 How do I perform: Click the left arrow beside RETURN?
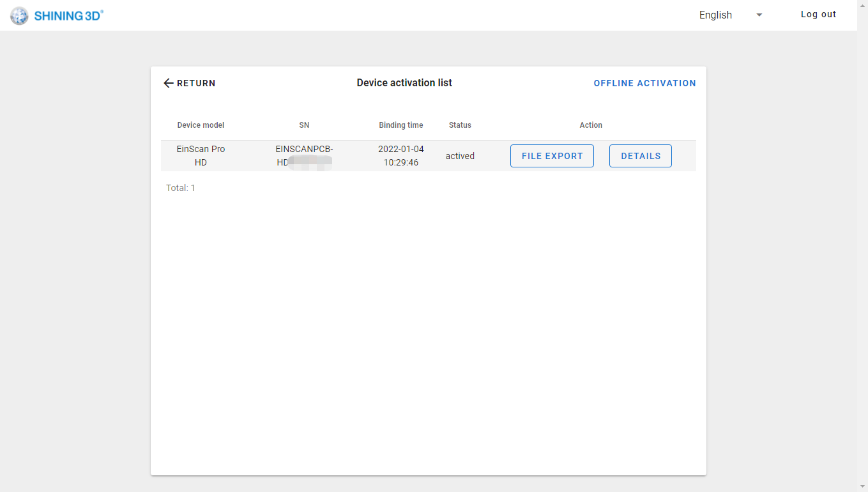[x=169, y=83]
